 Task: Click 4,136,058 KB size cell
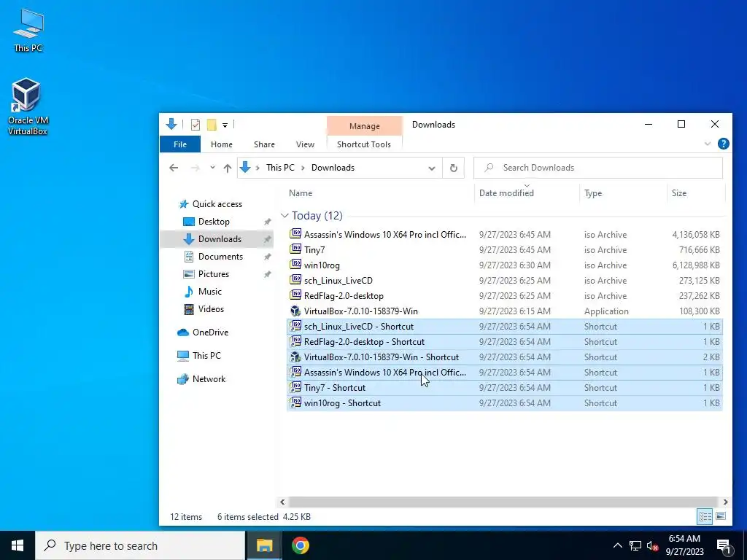click(695, 235)
